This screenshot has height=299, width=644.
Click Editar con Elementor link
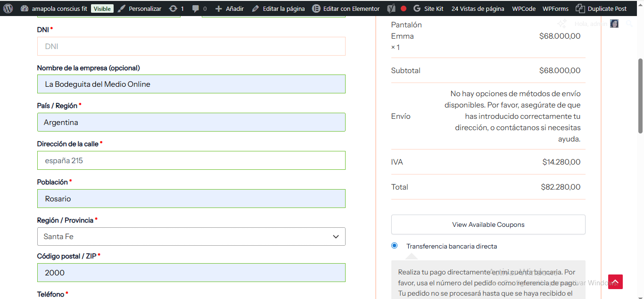[x=346, y=8]
